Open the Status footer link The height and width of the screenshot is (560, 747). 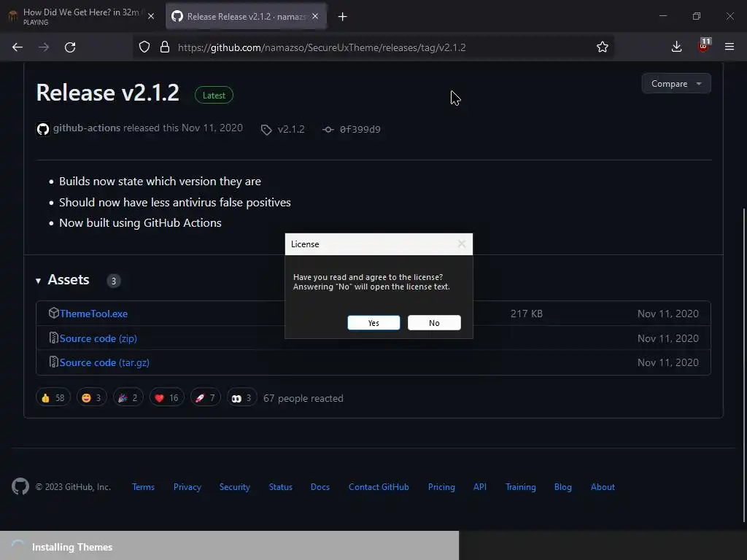tap(281, 487)
